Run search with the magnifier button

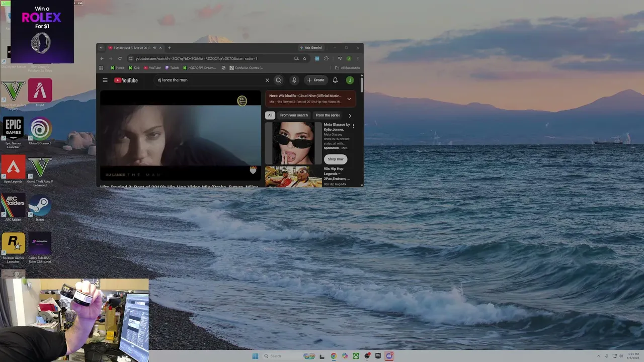pyautogui.click(x=278, y=80)
